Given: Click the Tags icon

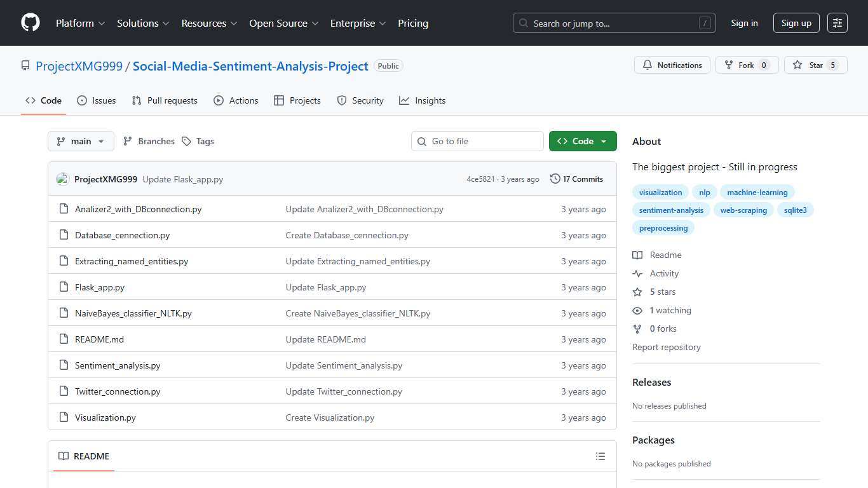Looking at the screenshot, I should coord(186,141).
